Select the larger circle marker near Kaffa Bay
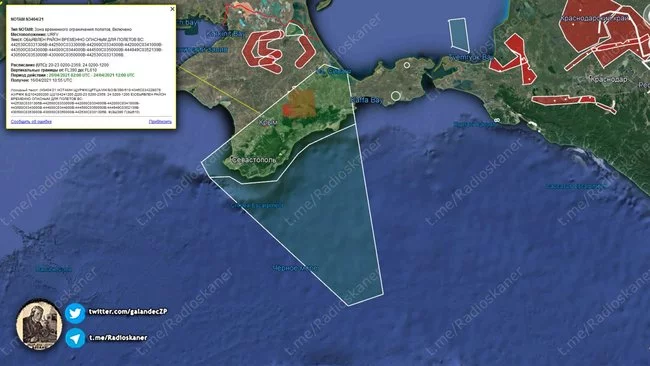650x366 pixels. click(396, 96)
